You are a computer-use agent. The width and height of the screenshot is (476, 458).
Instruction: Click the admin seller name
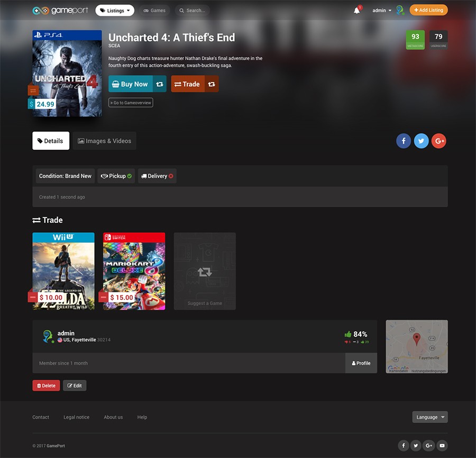66,333
